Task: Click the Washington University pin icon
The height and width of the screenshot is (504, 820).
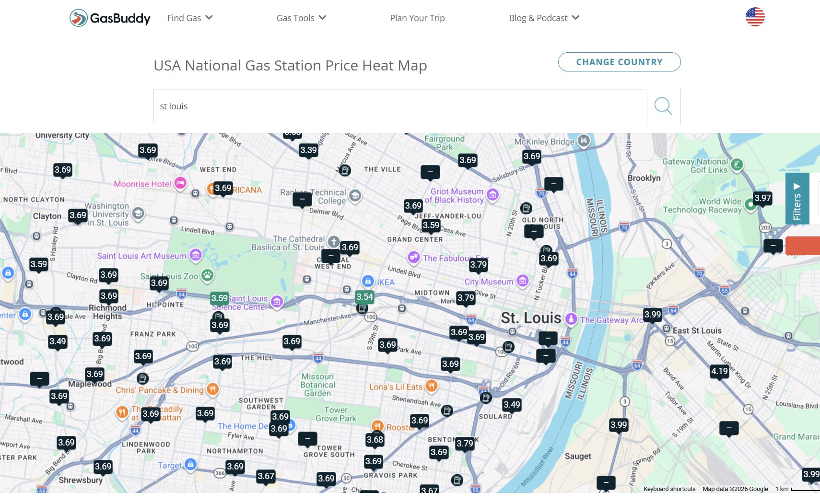Action: pyautogui.click(x=138, y=213)
